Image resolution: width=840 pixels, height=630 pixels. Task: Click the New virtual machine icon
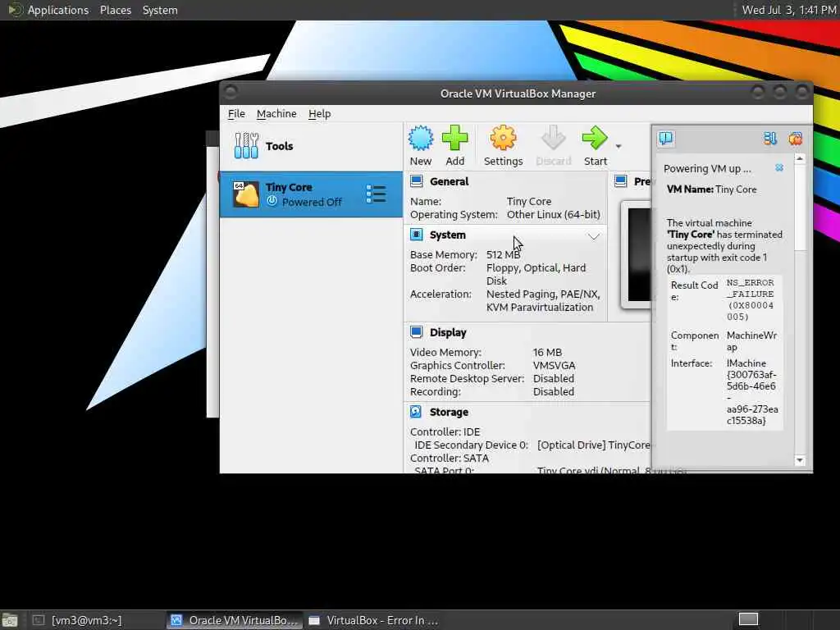pos(421,138)
